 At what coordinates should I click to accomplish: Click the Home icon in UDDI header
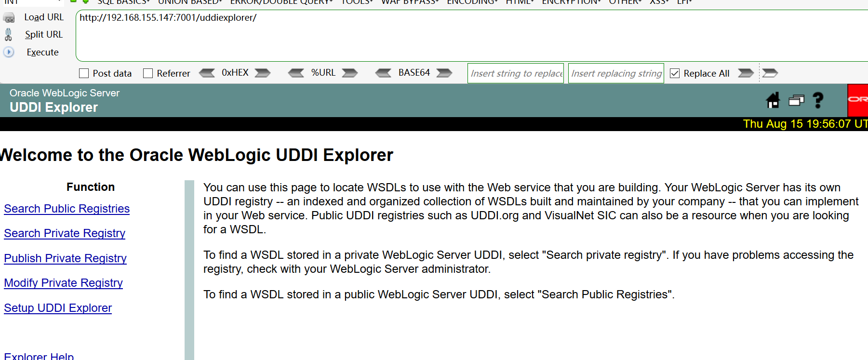tap(773, 100)
